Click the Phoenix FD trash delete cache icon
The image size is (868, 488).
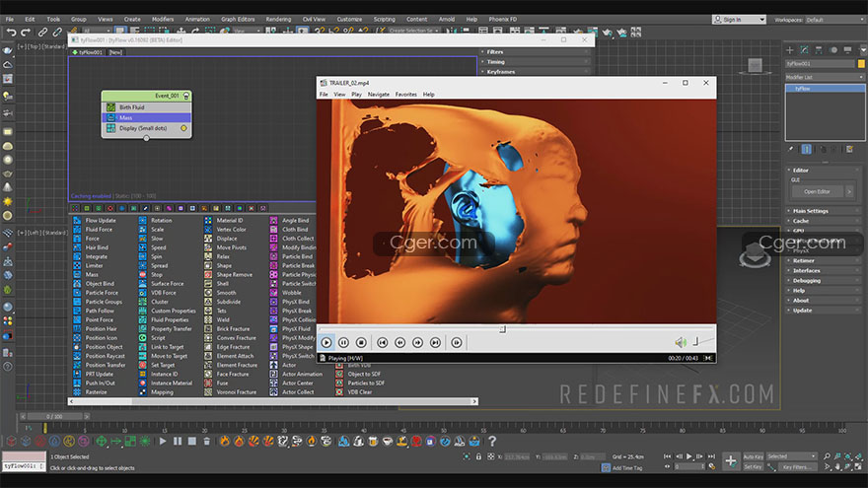206,441
